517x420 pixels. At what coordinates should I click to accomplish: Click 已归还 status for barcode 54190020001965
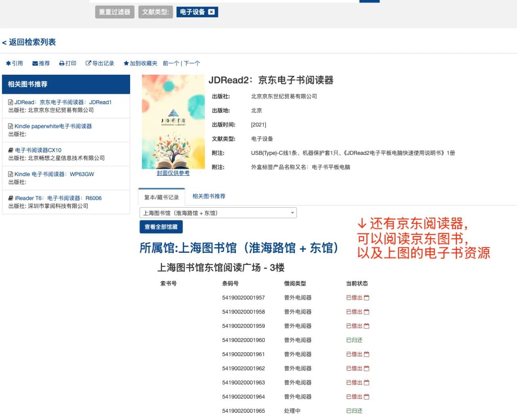click(x=354, y=411)
